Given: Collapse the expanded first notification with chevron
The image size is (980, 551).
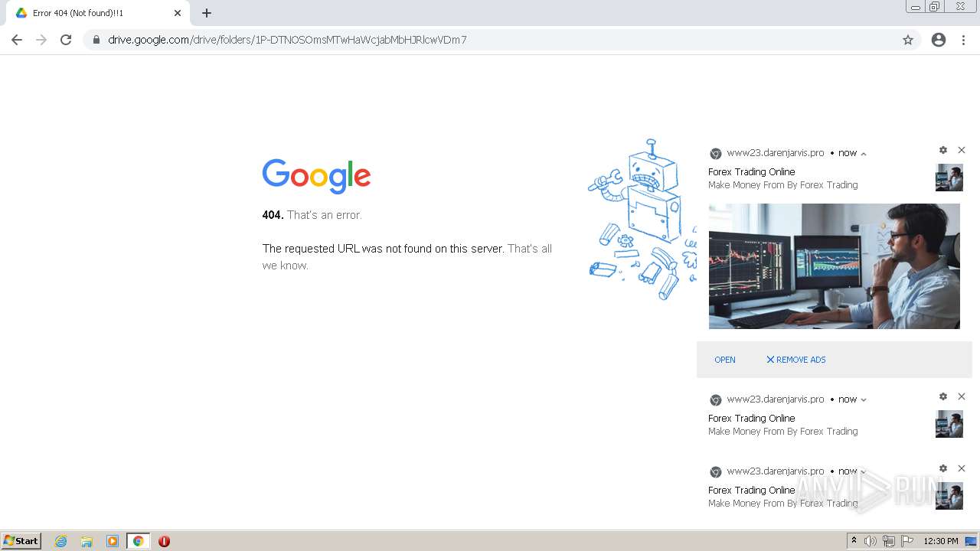Looking at the screenshot, I should coord(864,154).
